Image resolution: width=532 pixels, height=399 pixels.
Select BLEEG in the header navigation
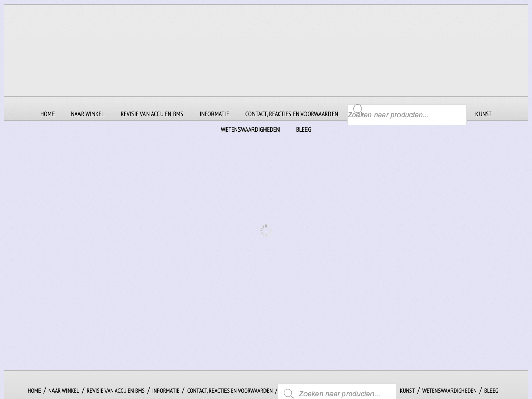pos(303,129)
